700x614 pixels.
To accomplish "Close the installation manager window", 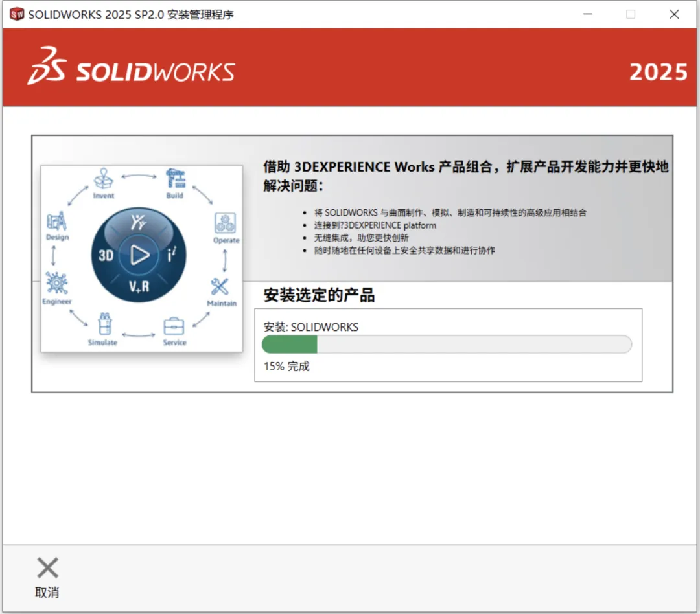I will coord(674,14).
